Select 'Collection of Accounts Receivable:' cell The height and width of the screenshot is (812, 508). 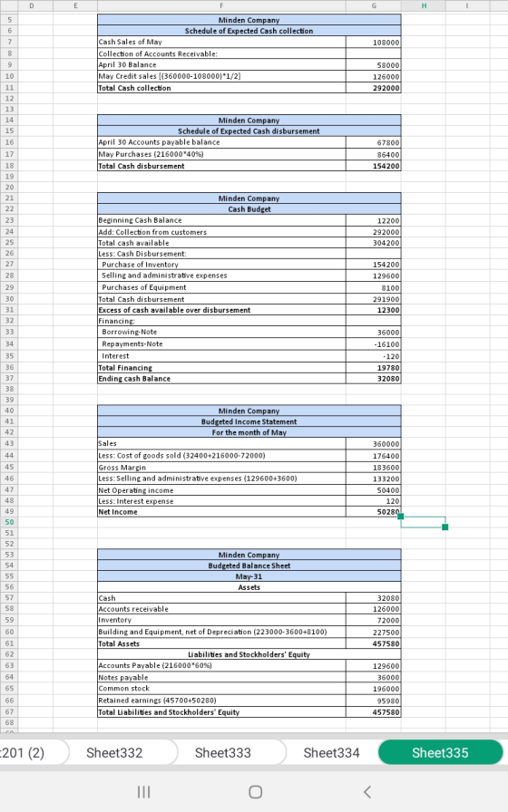coord(221,53)
